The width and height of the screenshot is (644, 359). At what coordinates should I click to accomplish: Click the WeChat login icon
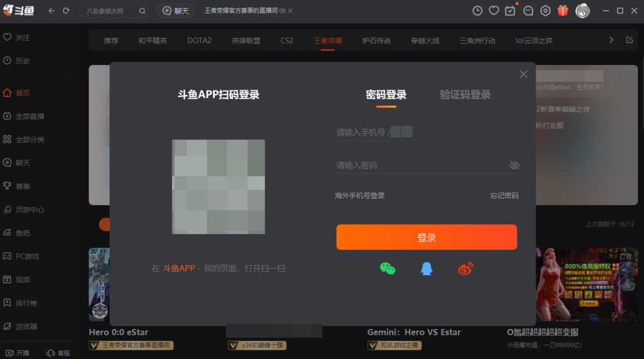387,268
